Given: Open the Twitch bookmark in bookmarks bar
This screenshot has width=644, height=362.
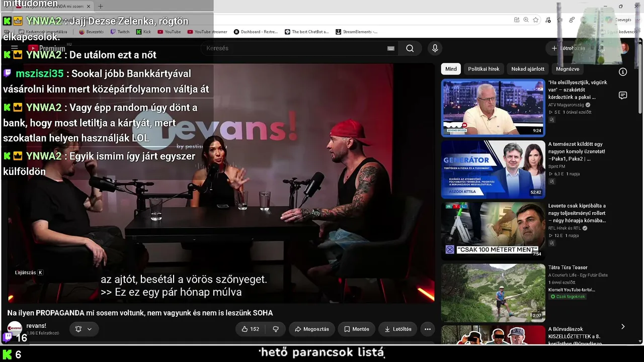Looking at the screenshot, I should tap(120, 32).
